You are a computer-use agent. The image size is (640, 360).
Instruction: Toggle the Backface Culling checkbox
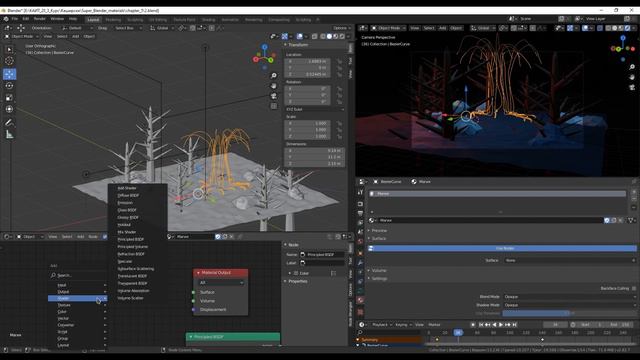[634, 288]
